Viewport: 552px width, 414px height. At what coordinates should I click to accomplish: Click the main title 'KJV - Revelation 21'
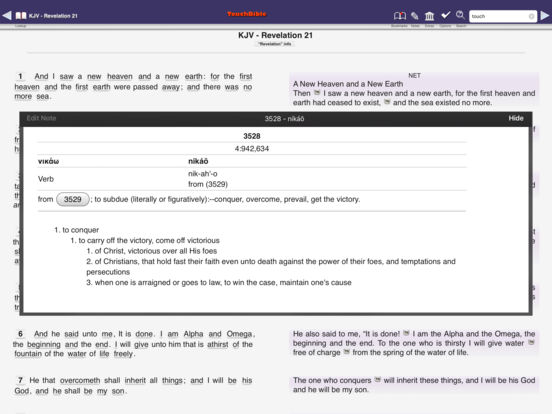coord(275,35)
